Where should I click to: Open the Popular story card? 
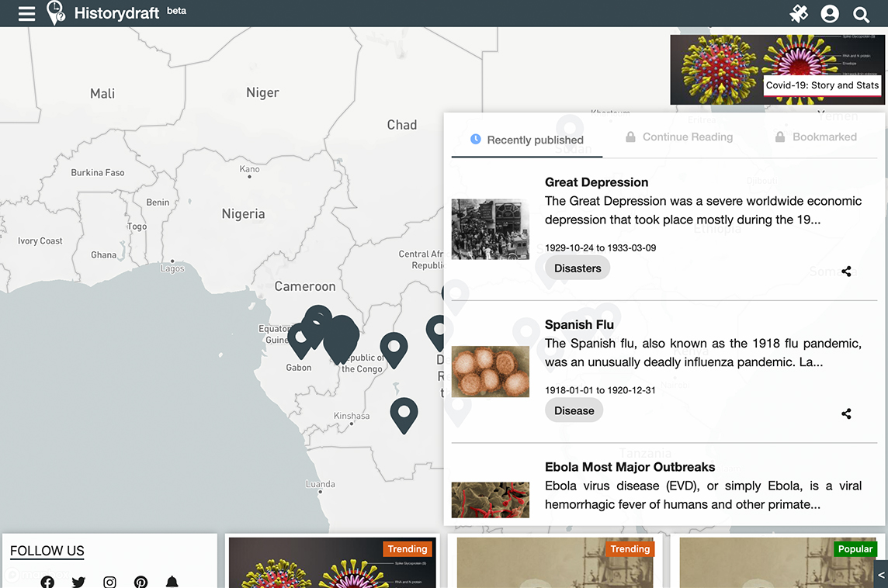coord(778,562)
